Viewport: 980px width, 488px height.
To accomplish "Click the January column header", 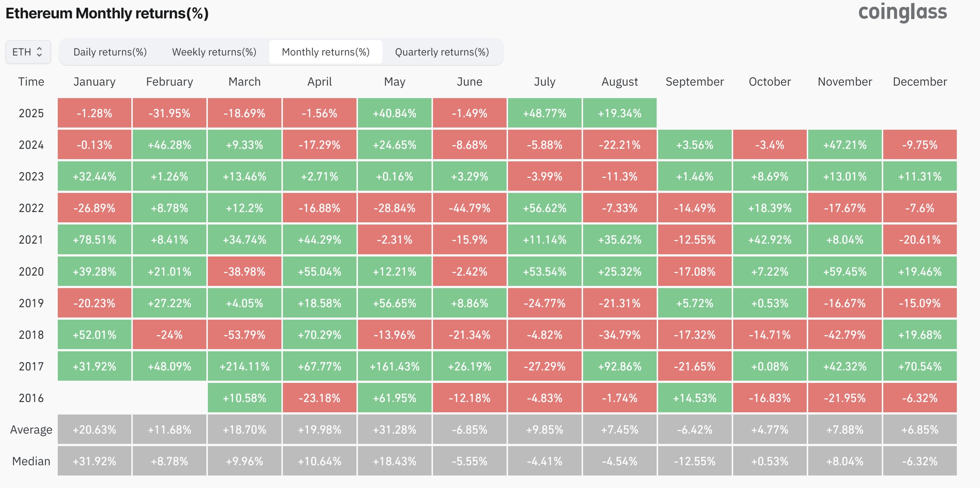I will point(94,81).
